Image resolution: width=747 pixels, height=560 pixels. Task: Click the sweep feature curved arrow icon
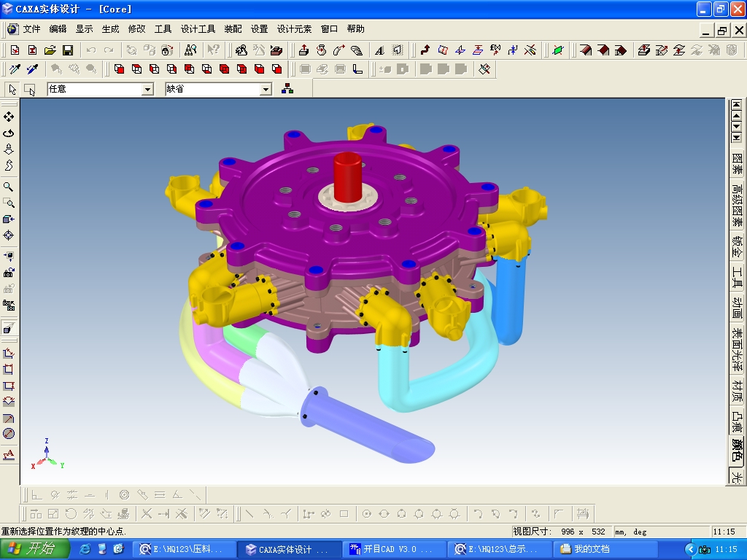[338, 50]
